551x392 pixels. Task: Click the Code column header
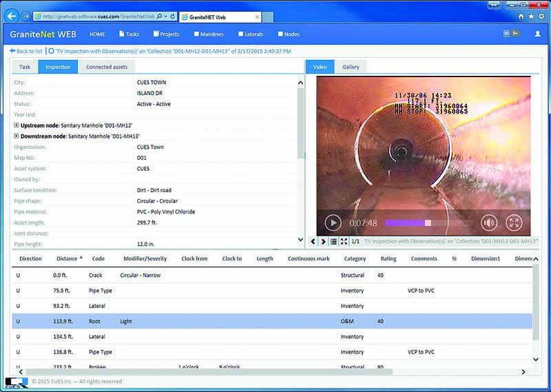click(98, 259)
